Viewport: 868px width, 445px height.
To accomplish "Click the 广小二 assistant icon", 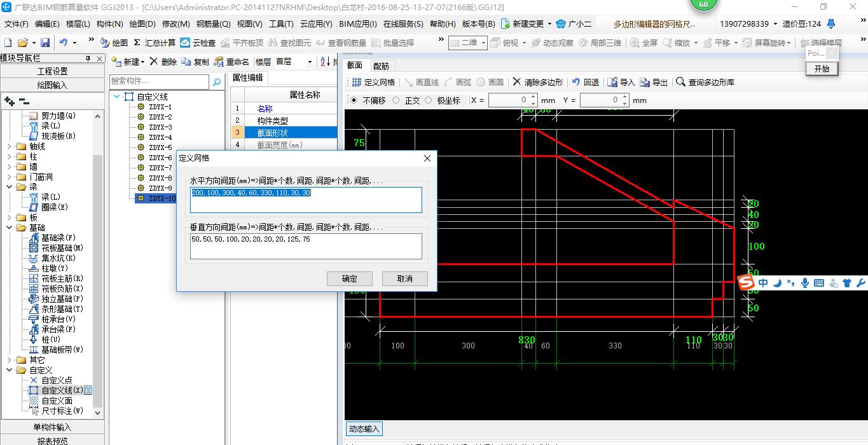I will (574, 24).
